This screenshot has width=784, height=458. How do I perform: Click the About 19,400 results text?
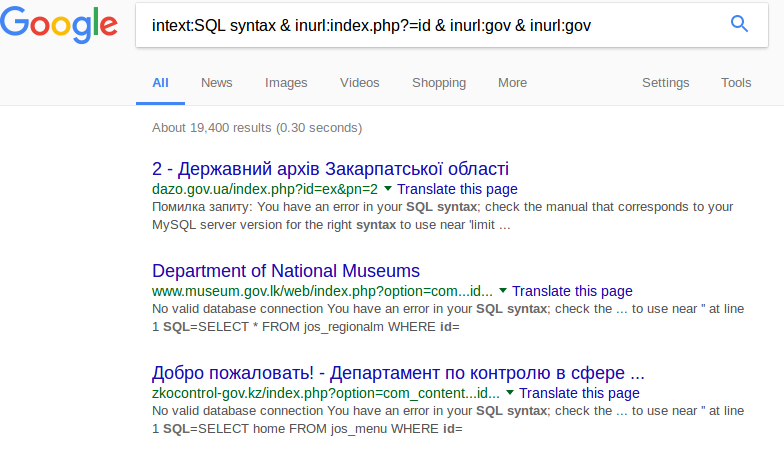(x=257, y=128)
